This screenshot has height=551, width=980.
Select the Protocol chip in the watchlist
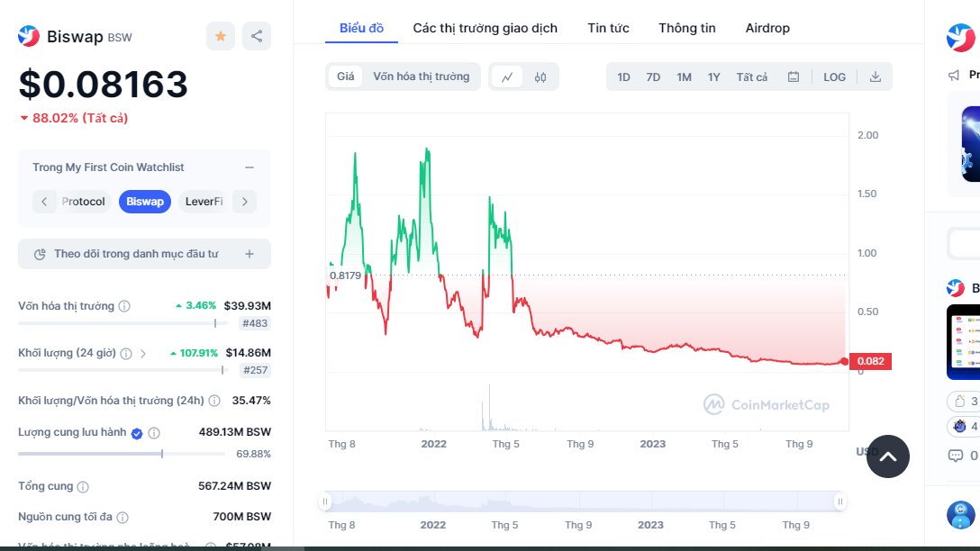click(83, 202)
